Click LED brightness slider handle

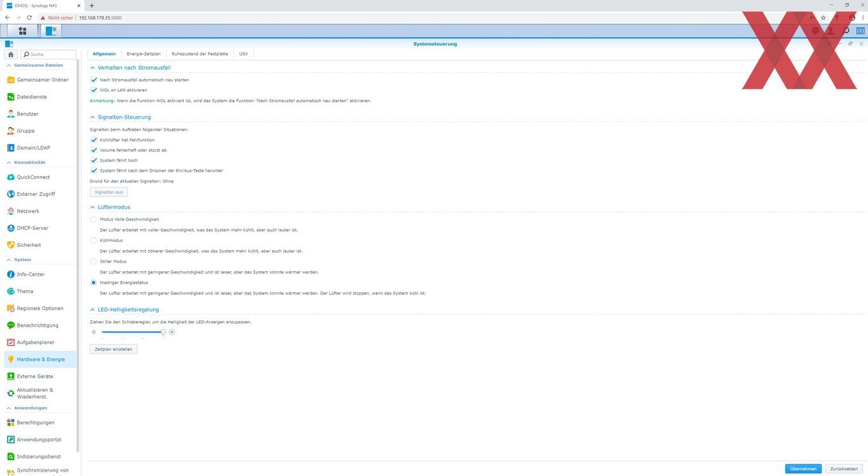click(x=163, y=332)
